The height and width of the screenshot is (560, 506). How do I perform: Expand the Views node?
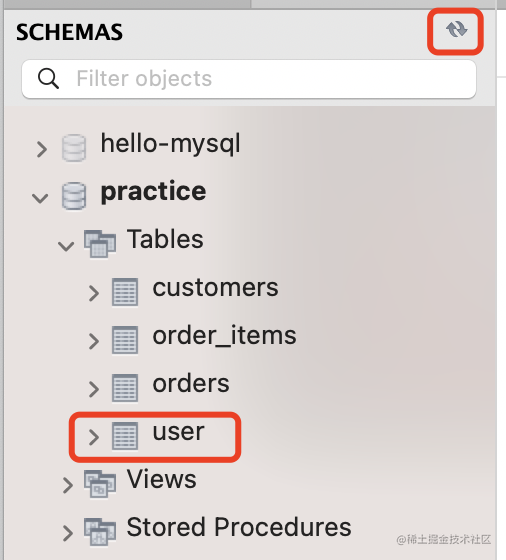pyautogui.click(x=67, y=485)
